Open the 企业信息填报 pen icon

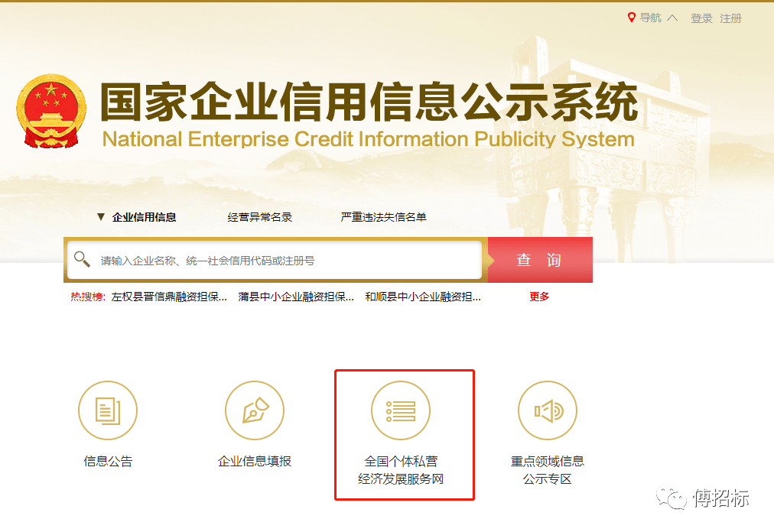(255, 410)
